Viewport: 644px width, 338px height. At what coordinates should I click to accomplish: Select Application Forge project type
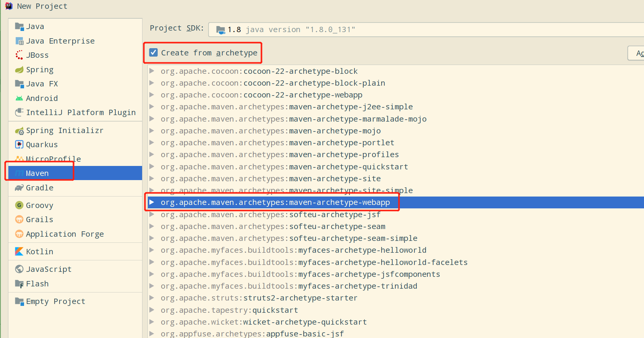[75, 234]
